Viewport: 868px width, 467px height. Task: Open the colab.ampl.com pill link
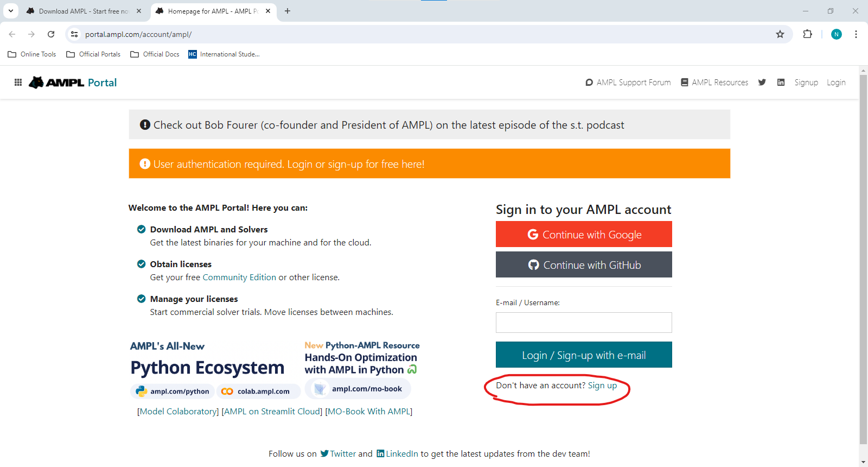[258, 391]
